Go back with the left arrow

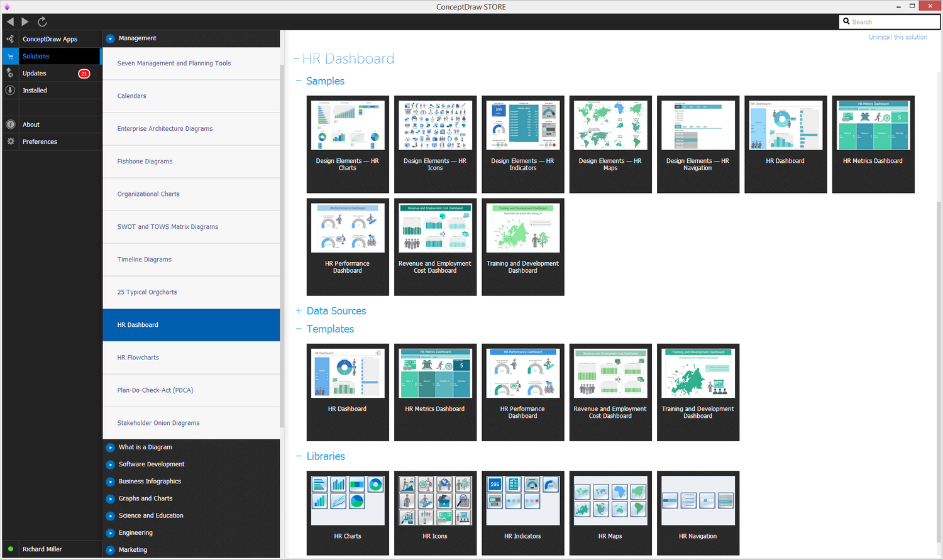coord(10,21)
